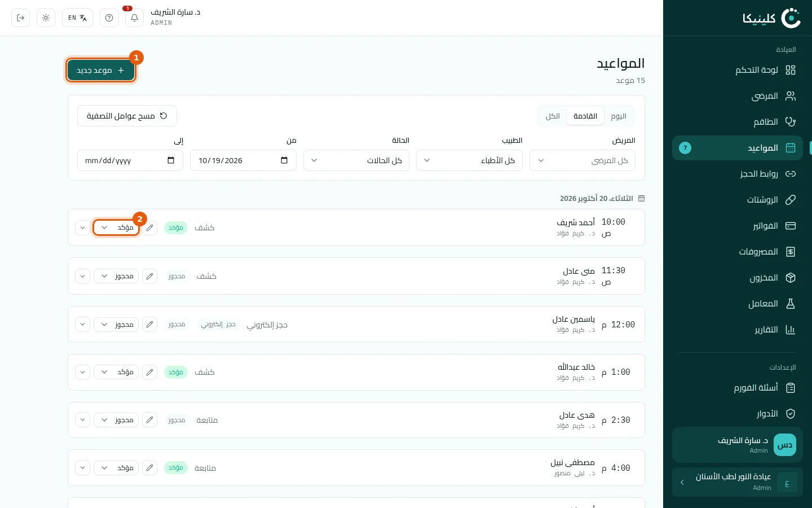Click the التقارير reports chart icon
The width and height of the screenshot is (812, 508).
pyautogui.click(x=791, y=330)
